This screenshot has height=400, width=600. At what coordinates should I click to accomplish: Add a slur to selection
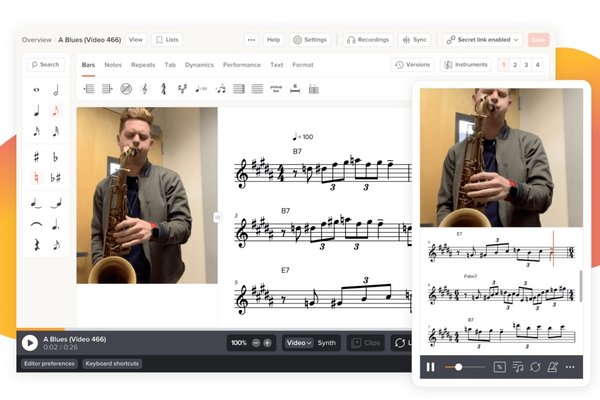(x=36, y=224)
